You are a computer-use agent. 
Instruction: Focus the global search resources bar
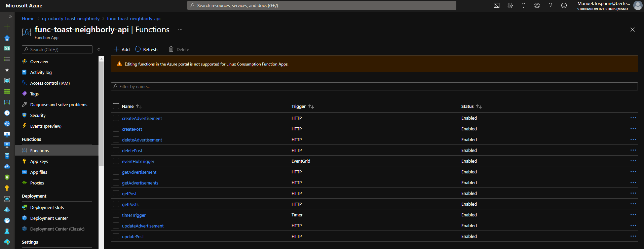322,5
